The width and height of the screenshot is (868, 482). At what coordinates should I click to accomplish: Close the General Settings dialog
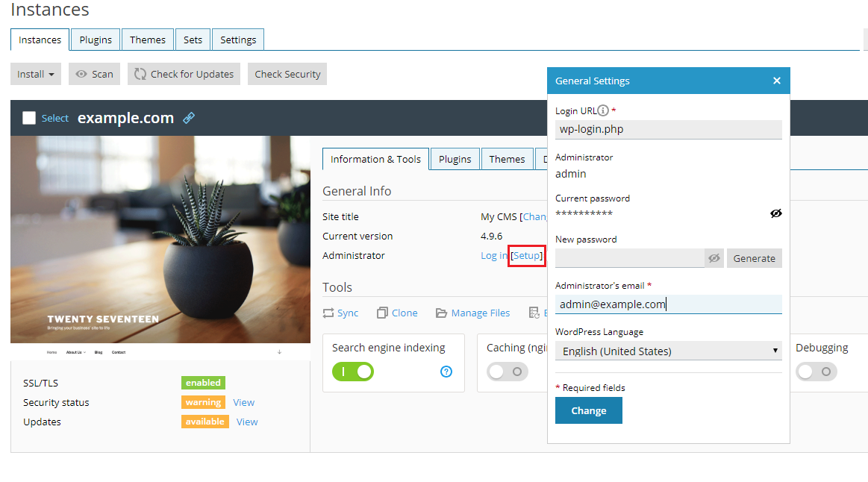coord(776,81)
